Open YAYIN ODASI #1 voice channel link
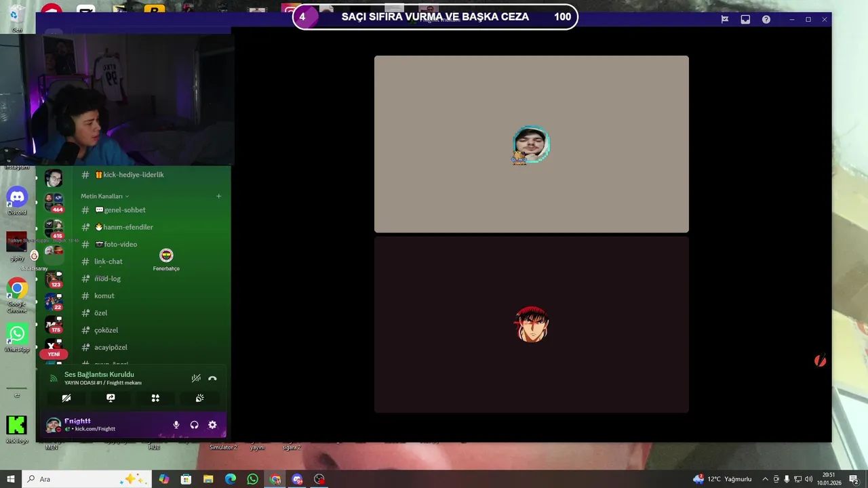The image size is (868, 488). point(103,383)
